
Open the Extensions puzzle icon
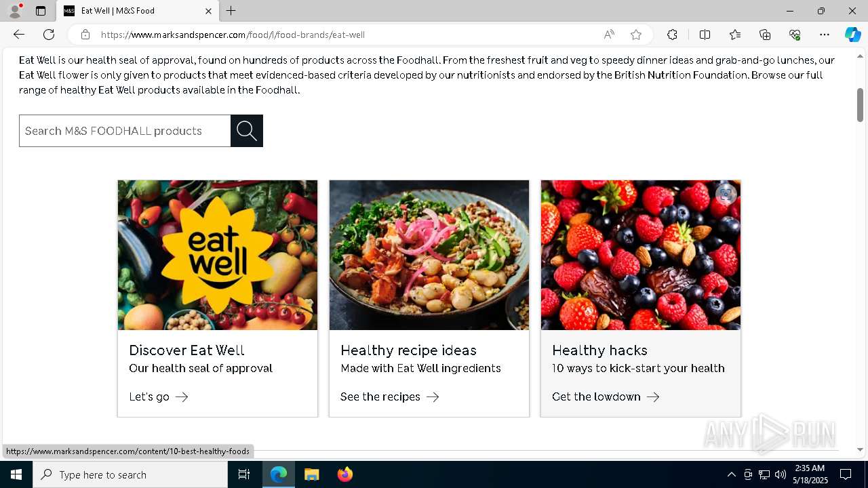(672, 35)
